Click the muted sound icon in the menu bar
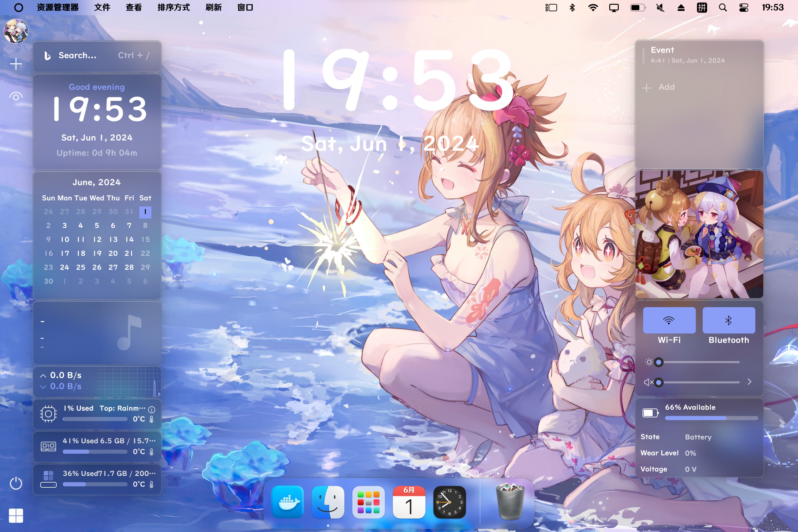The height and width of the screenshot is (532, 798). point(660,8)
